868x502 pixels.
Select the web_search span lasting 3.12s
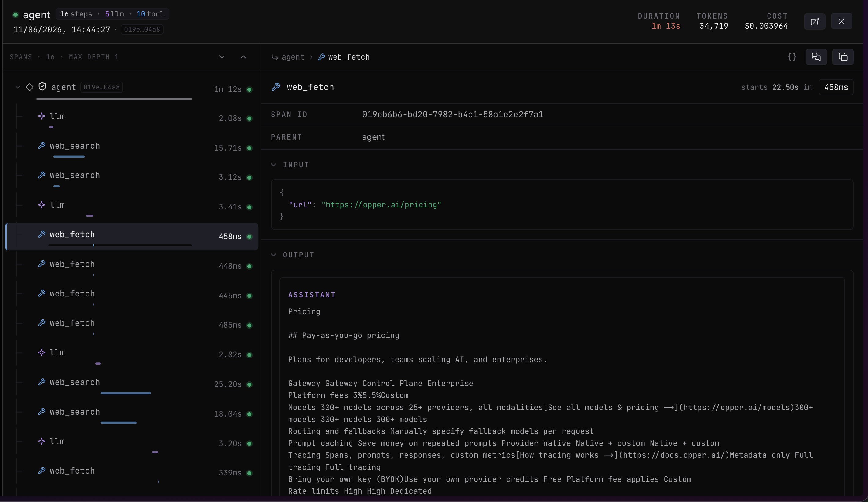tap(132, 177)
